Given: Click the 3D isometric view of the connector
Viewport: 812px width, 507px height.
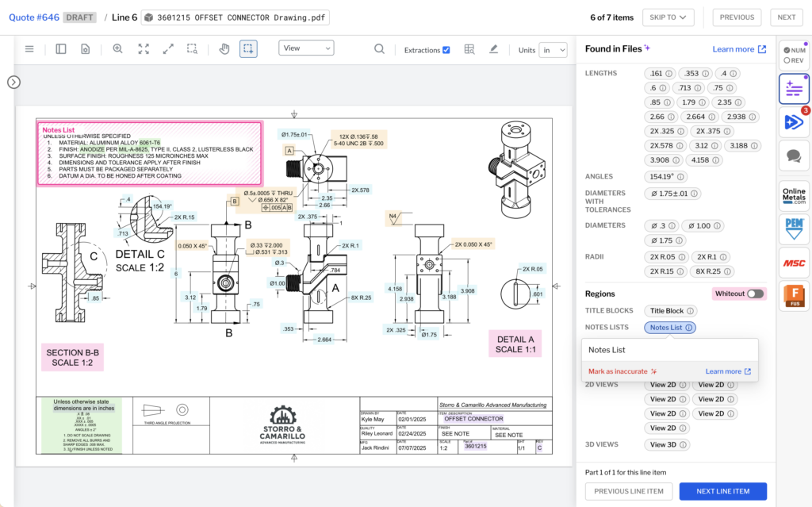Looking at the screenshot, I should [517, 168].
